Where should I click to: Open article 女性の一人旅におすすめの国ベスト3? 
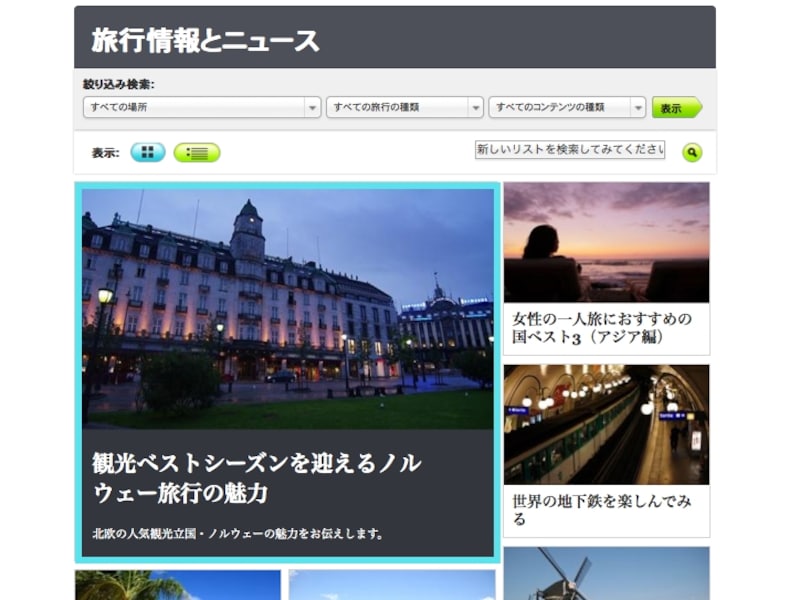point(602,328)
